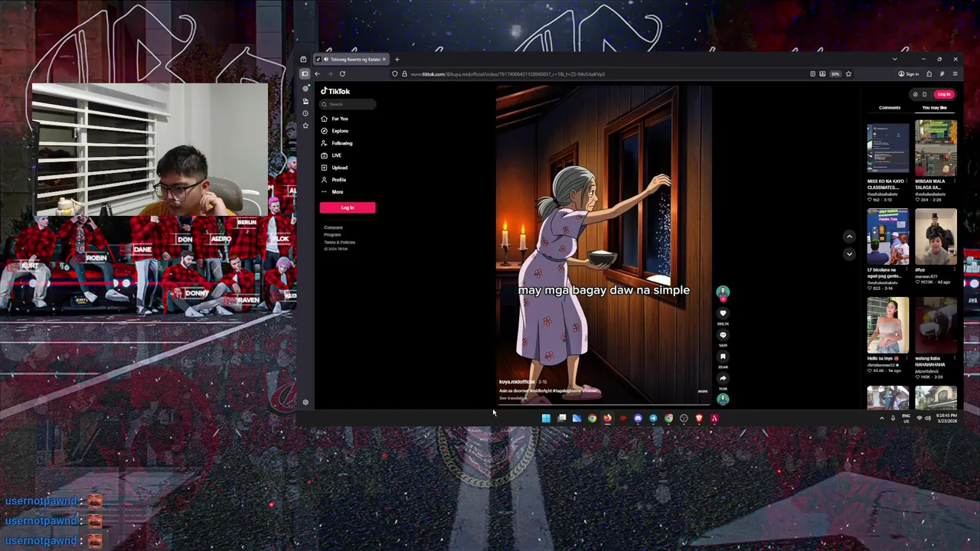This screenshot has height=551, width=980.
Task: Bookmark this page with star icon
Action: click(848, 74)
